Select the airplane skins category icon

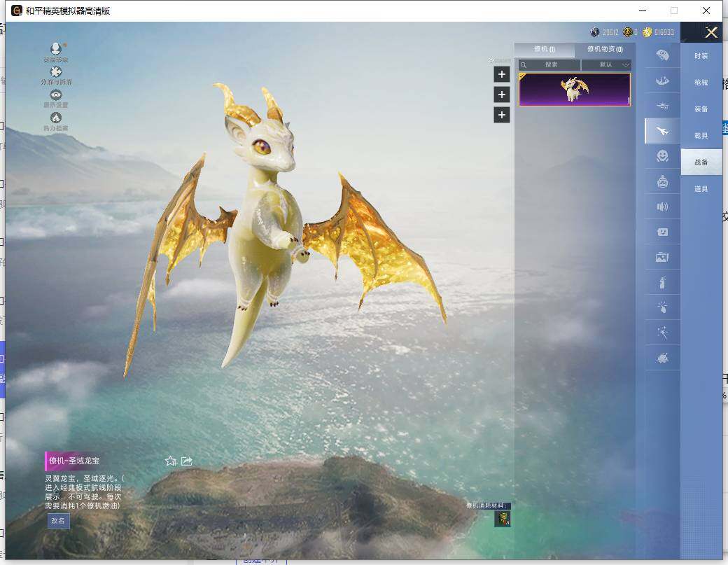(662, 105)
